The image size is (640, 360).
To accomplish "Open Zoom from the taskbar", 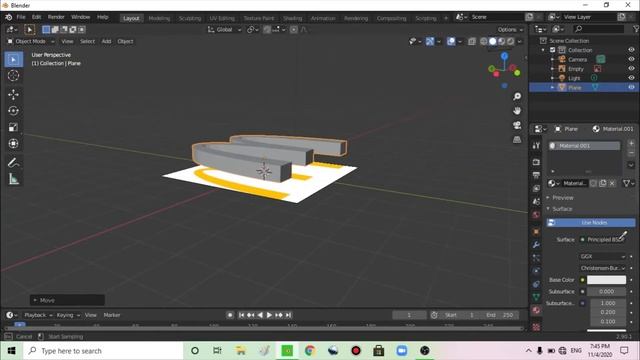I will [402, 351].
